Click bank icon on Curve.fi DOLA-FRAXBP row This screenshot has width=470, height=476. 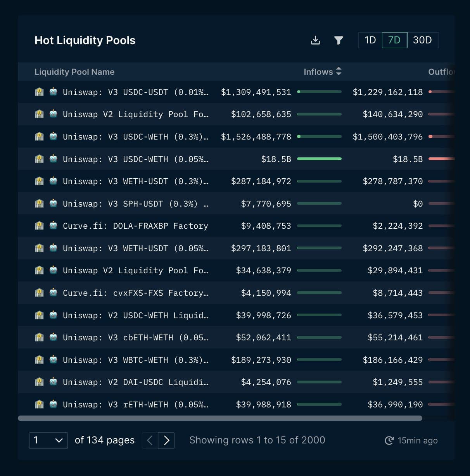click(39, 226)
